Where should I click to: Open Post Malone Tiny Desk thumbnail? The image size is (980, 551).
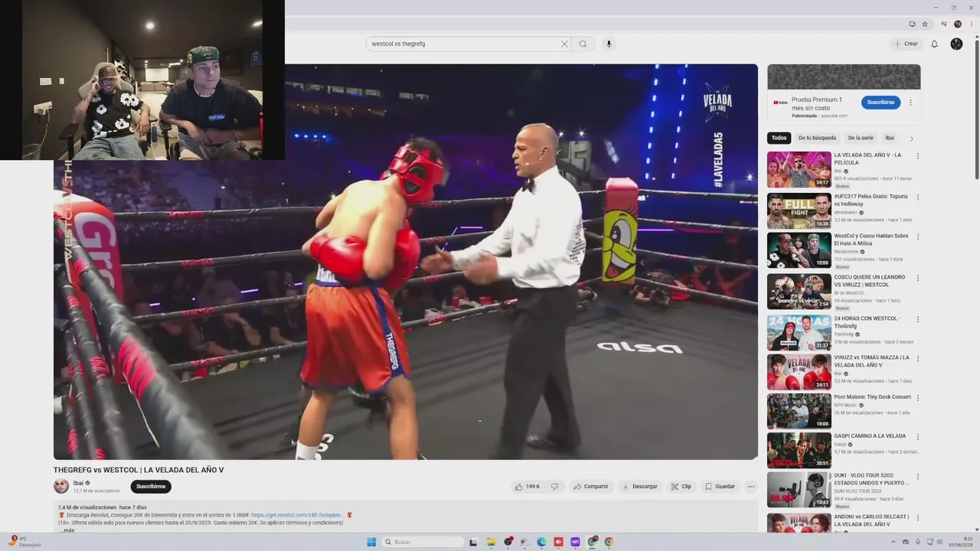[x=799, y=411]
